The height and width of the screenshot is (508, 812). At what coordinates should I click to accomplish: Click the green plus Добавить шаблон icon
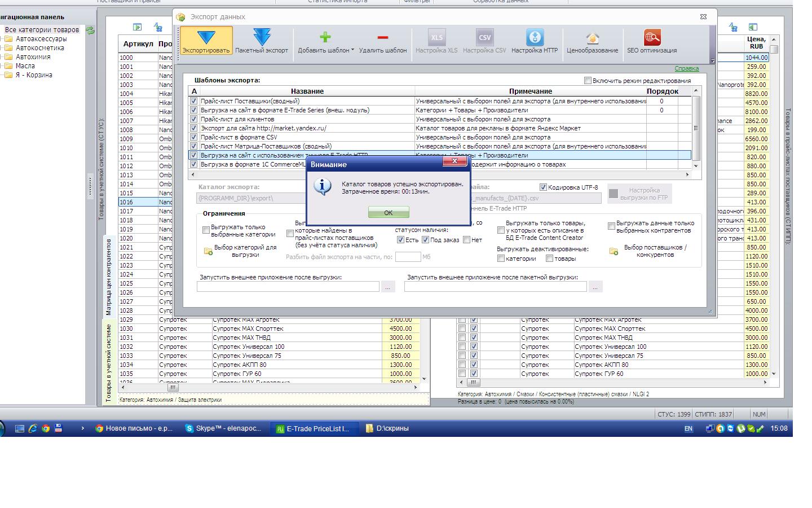tap(325, 37)
